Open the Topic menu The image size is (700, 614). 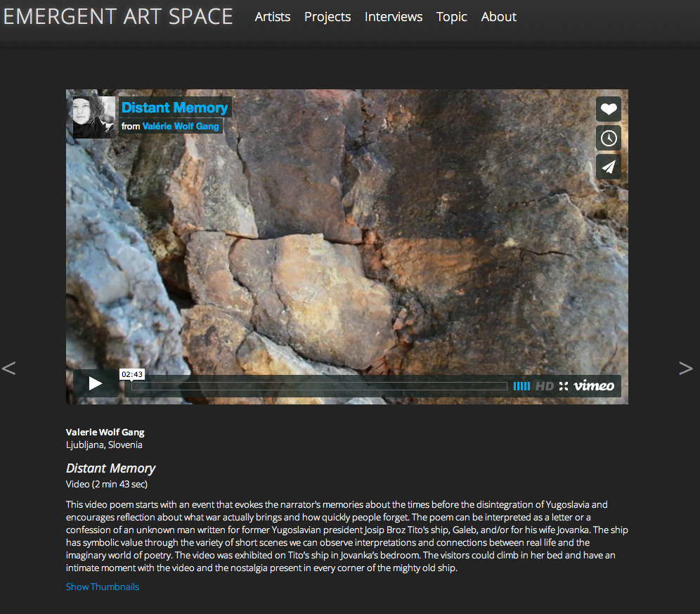click(451, 17)
